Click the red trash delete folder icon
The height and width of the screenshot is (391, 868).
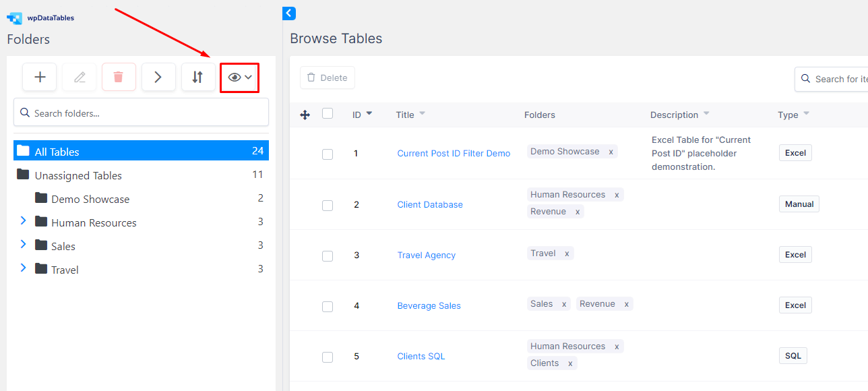pyautogui.click(x=119, y=77)
